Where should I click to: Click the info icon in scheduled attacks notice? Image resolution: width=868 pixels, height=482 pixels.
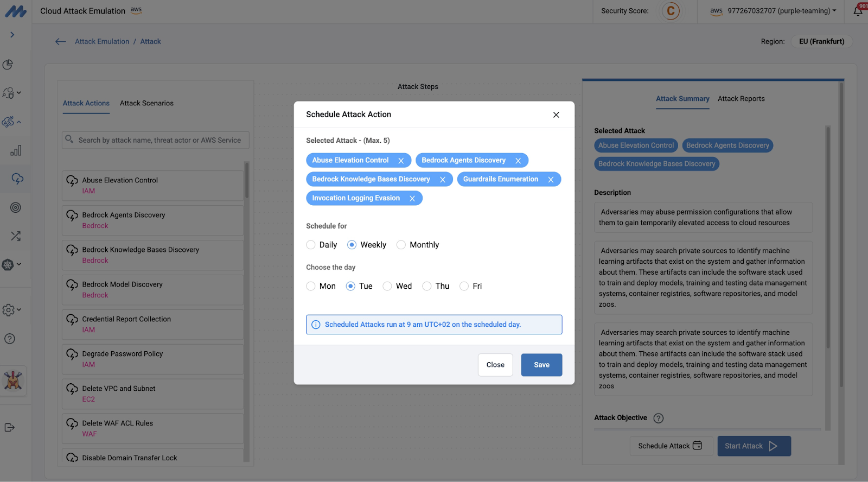pos(316,325)
